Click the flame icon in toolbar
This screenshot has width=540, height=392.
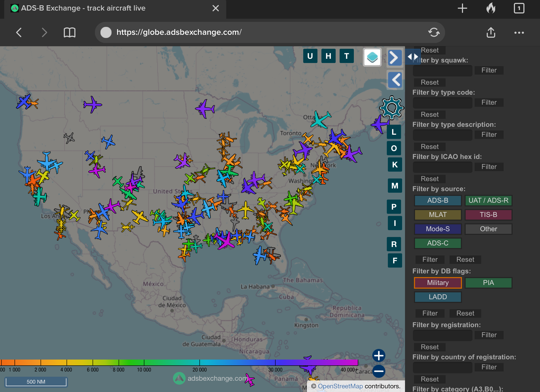pos(491,8)
